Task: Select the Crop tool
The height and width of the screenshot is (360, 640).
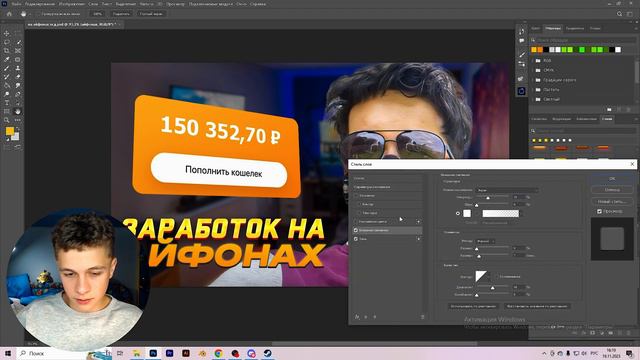Action: pyautogui.click(x=7, y=51)
